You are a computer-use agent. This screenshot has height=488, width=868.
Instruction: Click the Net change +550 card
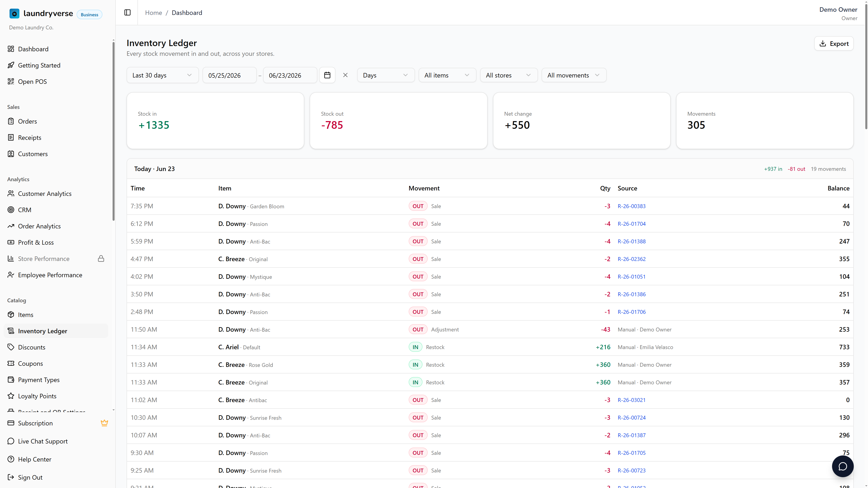(x=582, y=121)
